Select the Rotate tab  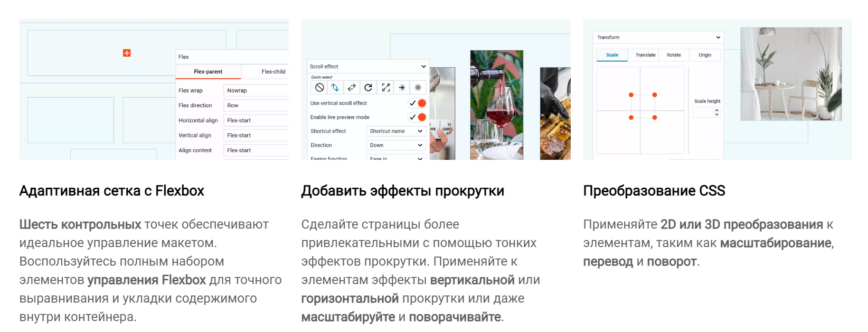click(x=674, y=55)
